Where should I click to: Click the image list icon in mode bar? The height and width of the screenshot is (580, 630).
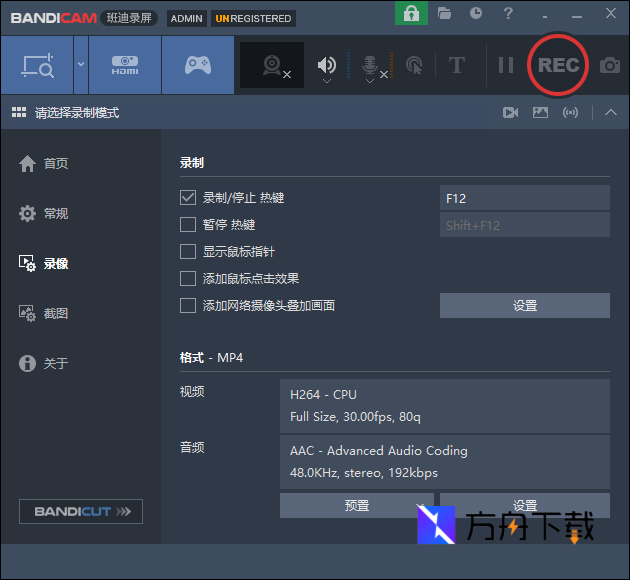coord(540,112)
